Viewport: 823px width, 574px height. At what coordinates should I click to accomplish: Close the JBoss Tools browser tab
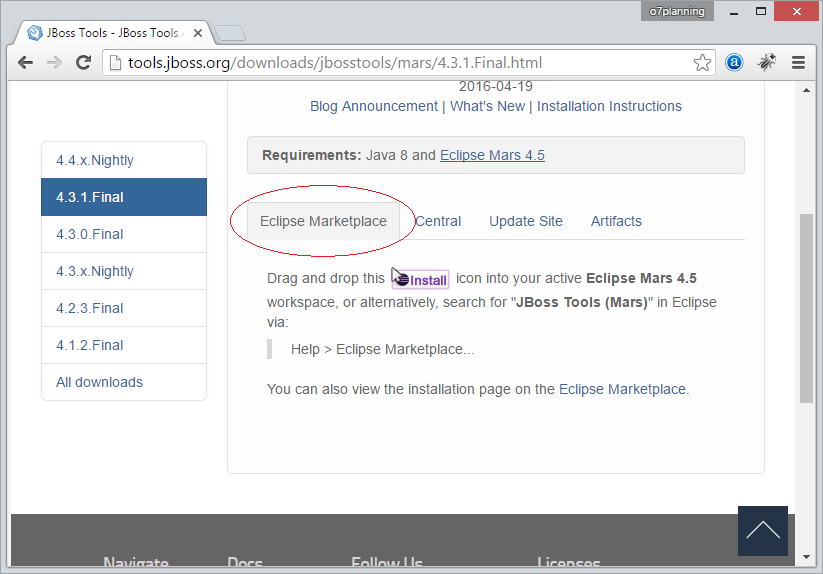pos(198,33)
